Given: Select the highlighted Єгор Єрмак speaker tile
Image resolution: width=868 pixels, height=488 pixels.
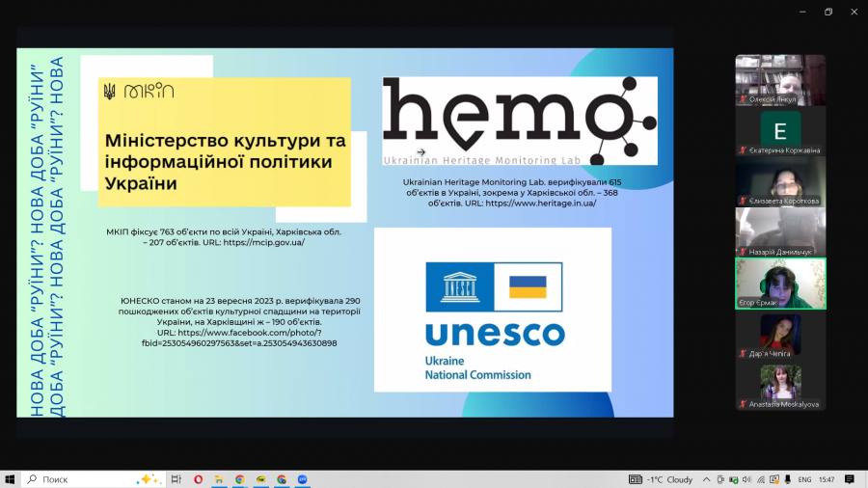Looking at the screenshot, I should point(780,284).
